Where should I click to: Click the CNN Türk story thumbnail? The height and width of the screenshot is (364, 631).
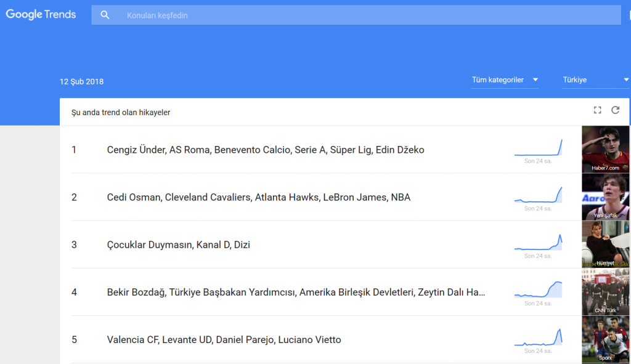click(605, 291)
